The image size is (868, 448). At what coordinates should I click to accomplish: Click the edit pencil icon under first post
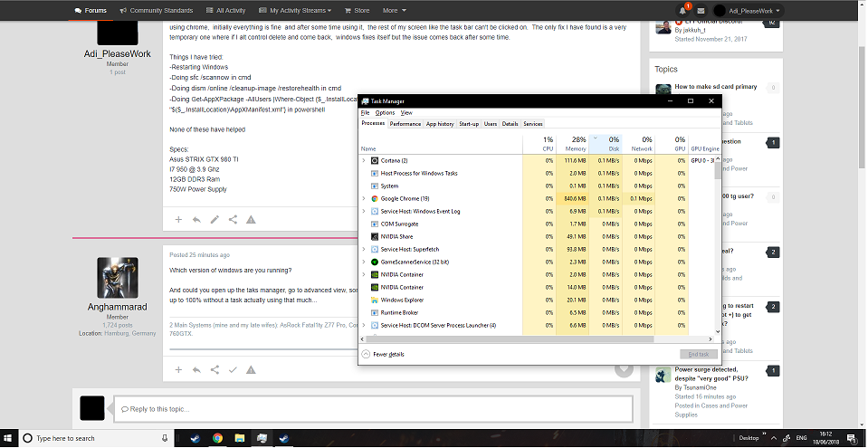[215, 220]
